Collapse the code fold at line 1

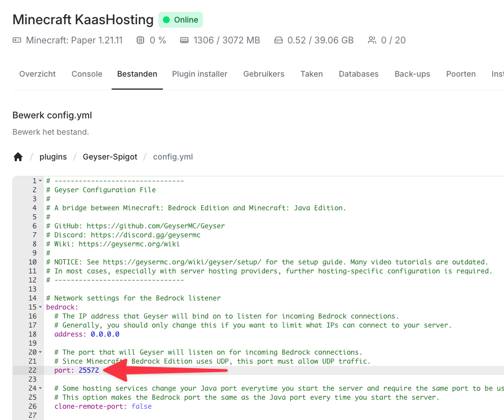pos(40,181)
